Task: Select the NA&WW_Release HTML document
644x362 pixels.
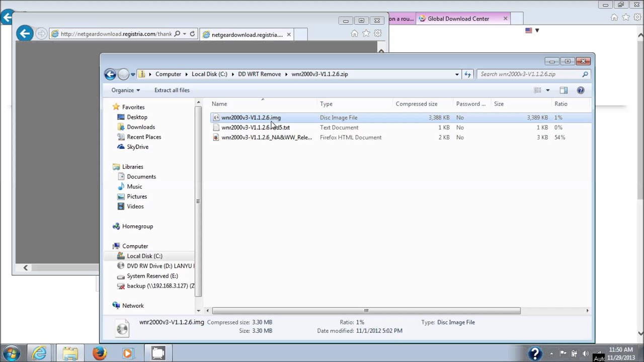Action: (x=267, y=137)
